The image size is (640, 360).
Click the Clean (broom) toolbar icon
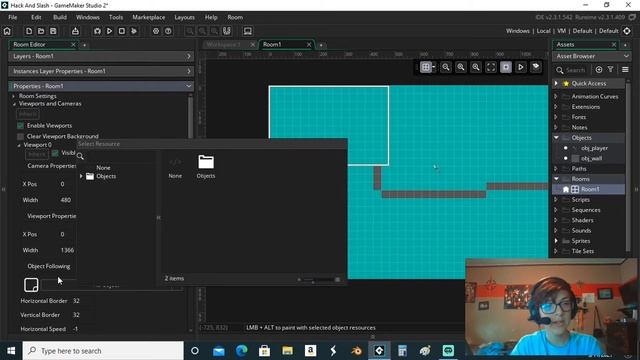point(134,31)
